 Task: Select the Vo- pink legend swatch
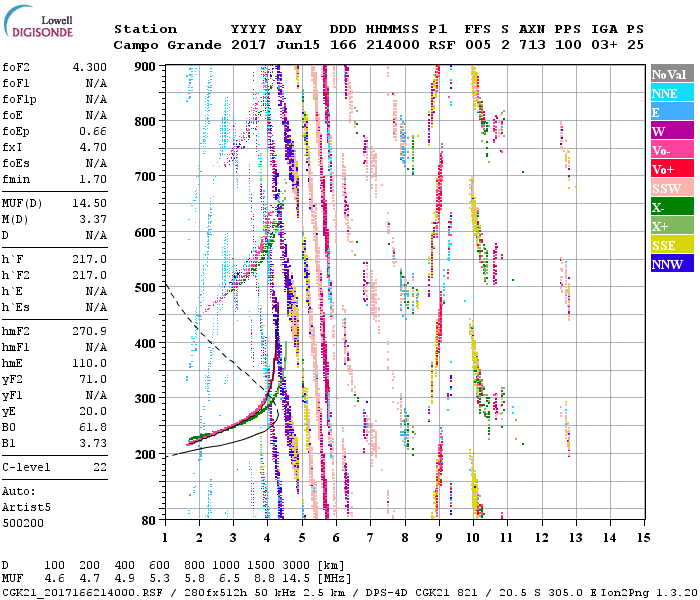(672, 150)
